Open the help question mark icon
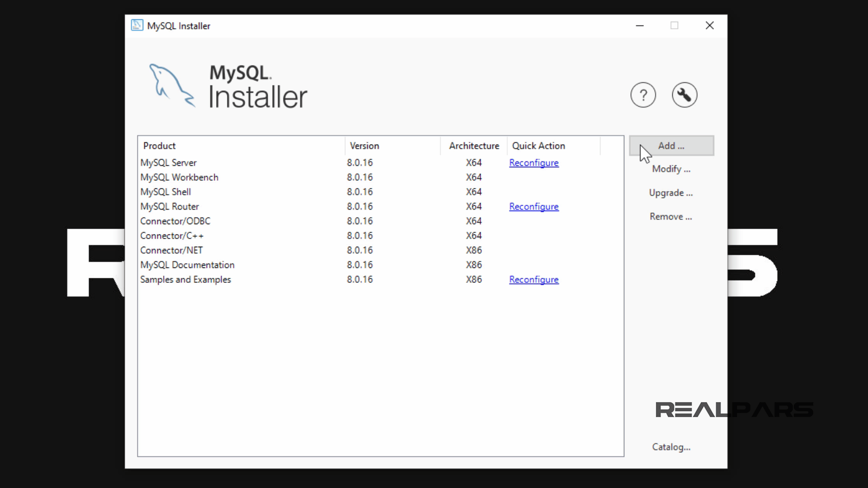The height and width of the screenshot is (488, 868). click(643, 95)
